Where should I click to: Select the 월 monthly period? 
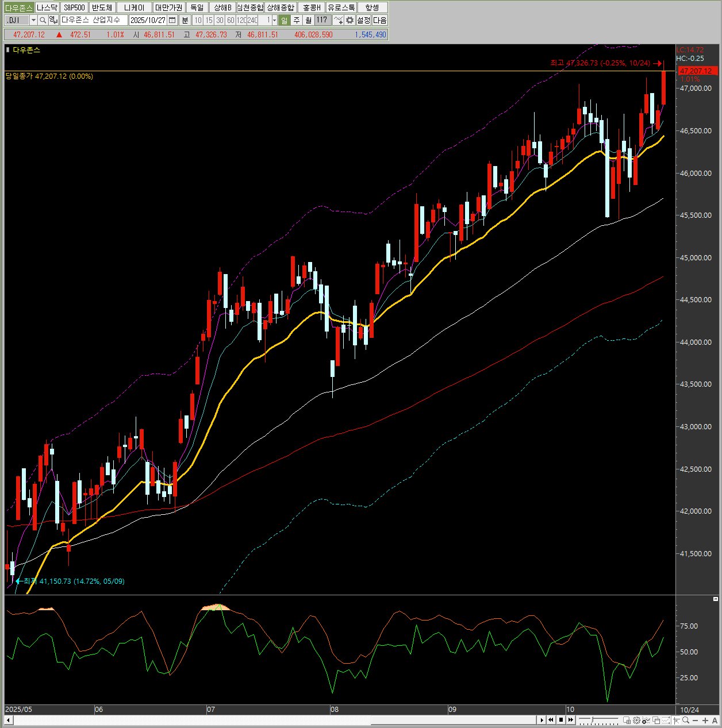click(308, 20)
